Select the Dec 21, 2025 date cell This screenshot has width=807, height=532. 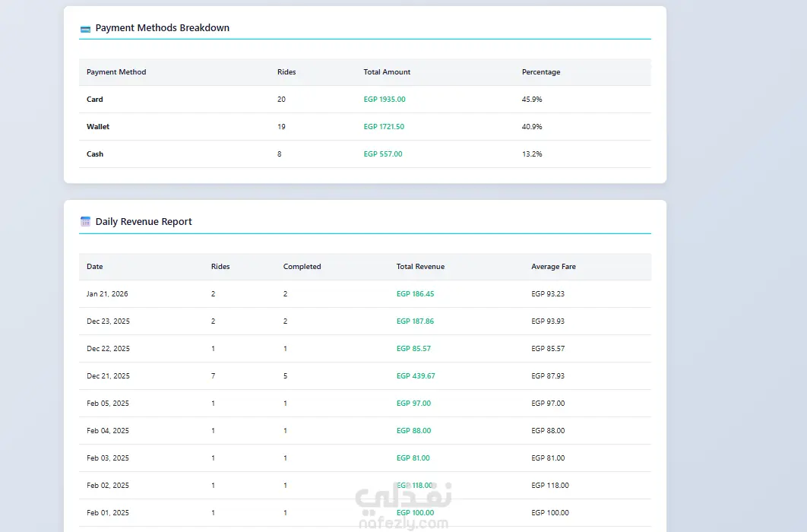(108, 375)
